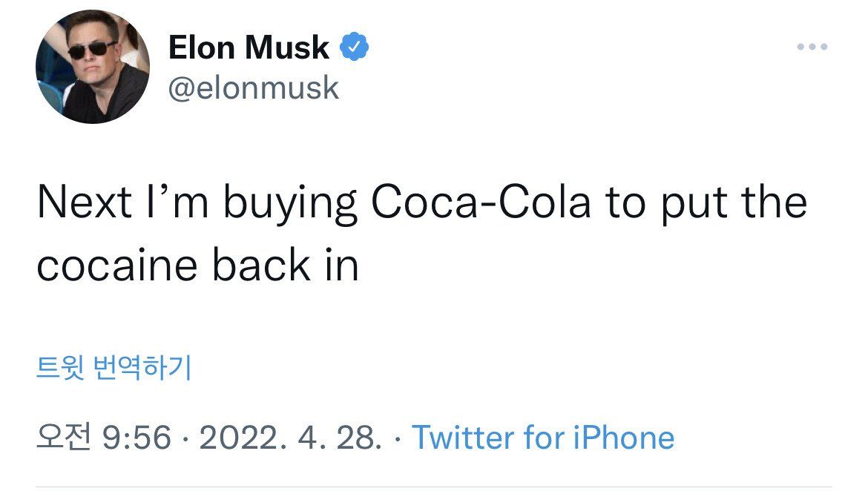Click the word cocaine in the tweet
This screenshot has width=868, height=491.
[x=119, y=266]
